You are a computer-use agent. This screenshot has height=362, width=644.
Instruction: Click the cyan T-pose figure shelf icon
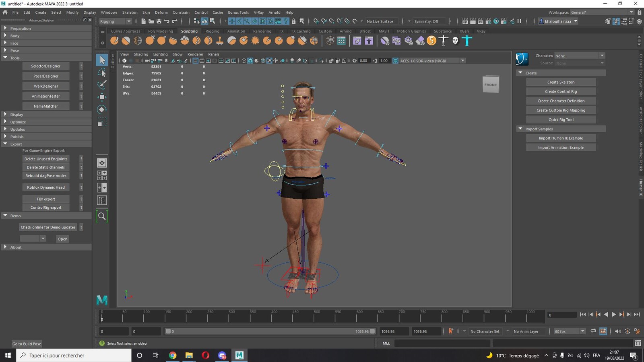click(x=467, y=41)
